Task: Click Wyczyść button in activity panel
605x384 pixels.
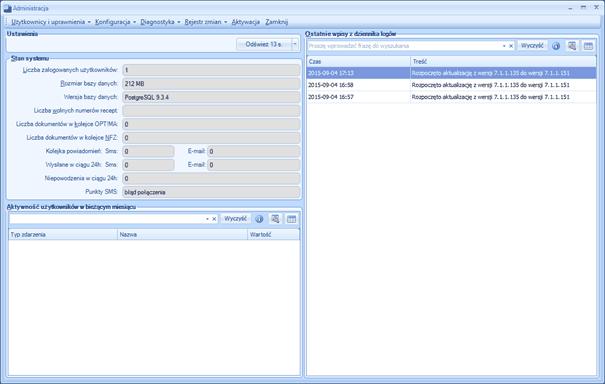Action: 235,219
